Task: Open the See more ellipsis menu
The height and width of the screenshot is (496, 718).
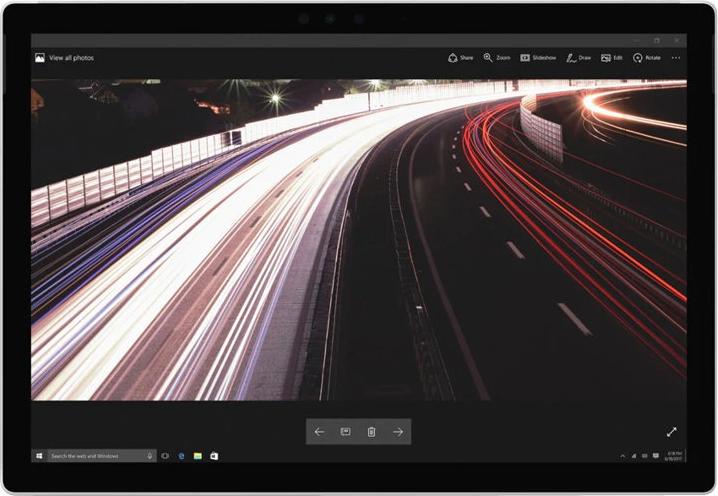Action: (x=676, y=58)
